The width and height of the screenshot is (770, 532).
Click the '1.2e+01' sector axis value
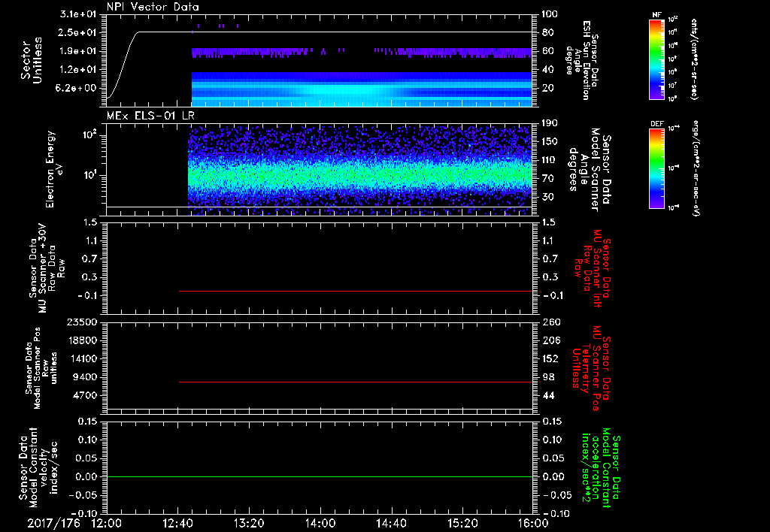click(x=78, y=70)
